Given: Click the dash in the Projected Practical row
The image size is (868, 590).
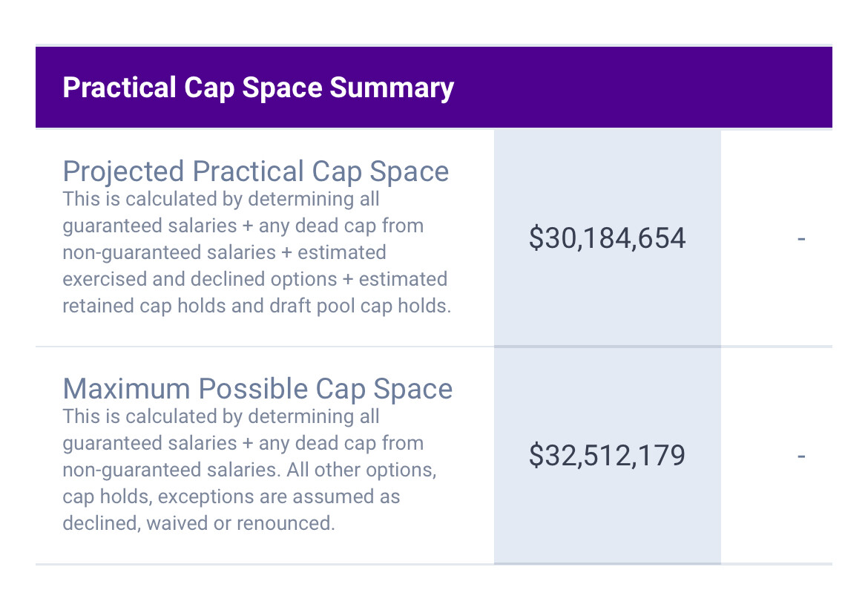Looking at the screenshot, I should (801, 238).
